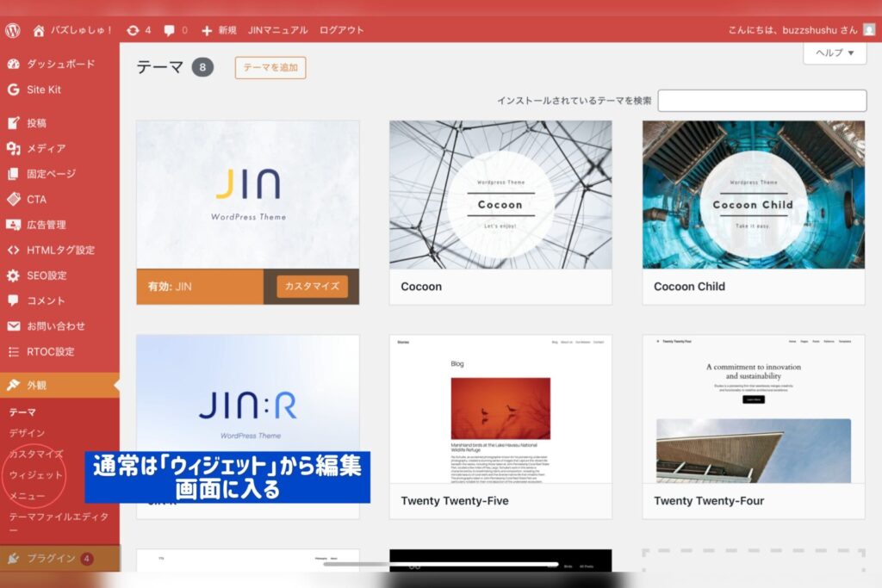Select the Twenty Twenty-Four theme thumbnail

tap(754, 409)
